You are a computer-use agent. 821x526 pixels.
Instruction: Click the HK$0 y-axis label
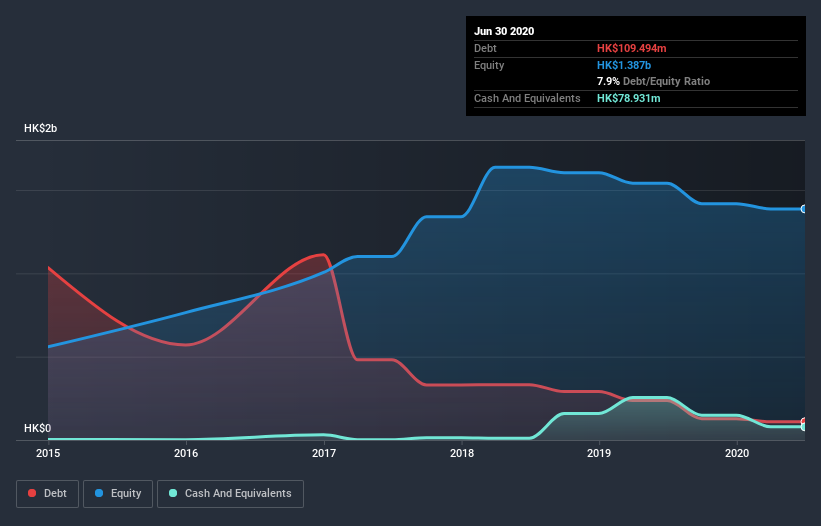coord(38,429)
